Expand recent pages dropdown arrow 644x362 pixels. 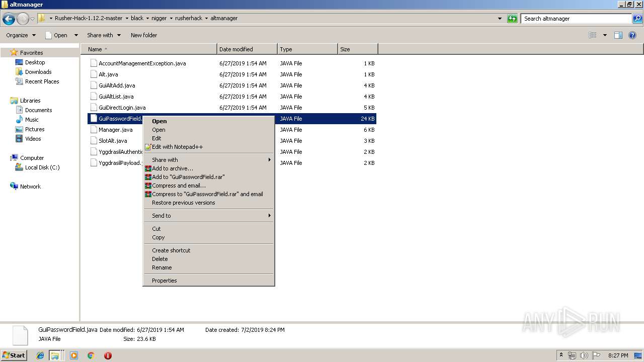pos(32,19)
